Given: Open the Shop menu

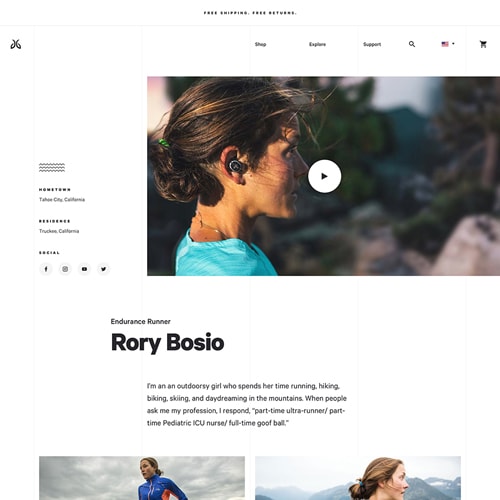Looking at the screenshot, I should (x=260, y=44).
